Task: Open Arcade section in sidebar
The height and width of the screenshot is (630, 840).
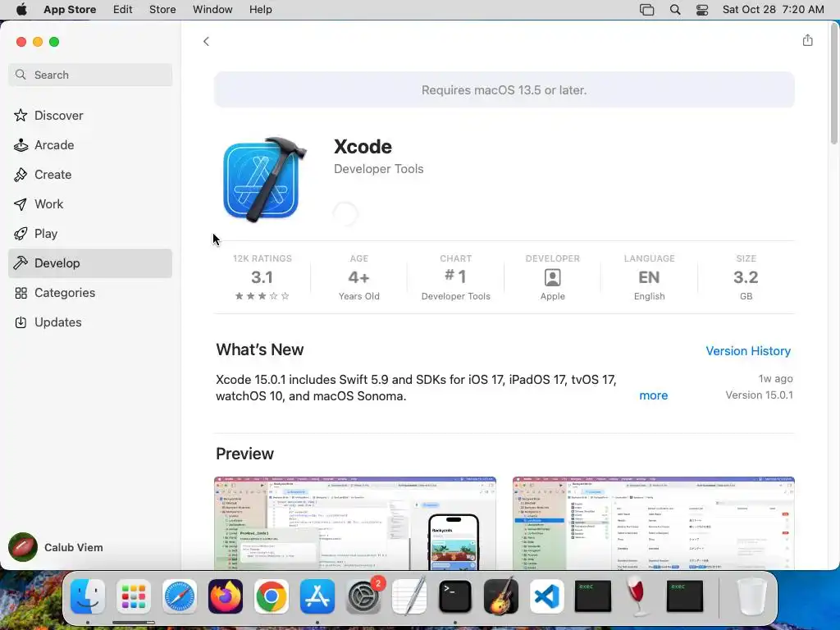Action: (90, 144)
